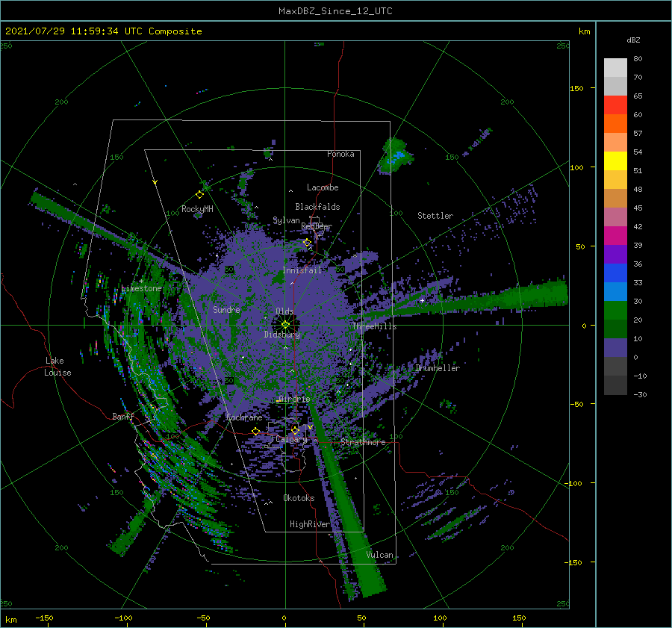The height and width of the screenshot is (628, 672).
Task: Click the Olds label
Action: tap(284, 311)
